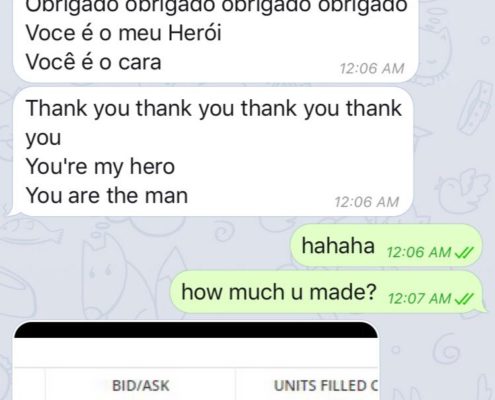Screen dimensions: 495x400
Task: Click the 'Obrigado obrigado' text line
Action: (x=217, y=6)
